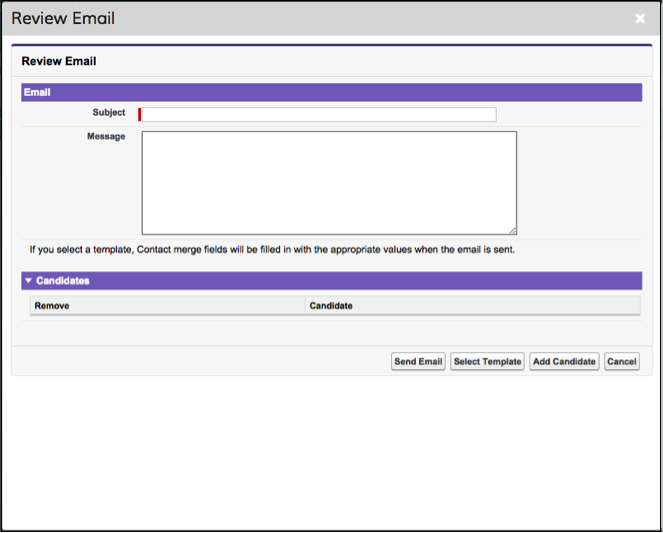Click the Remove column header

[52, 306]
